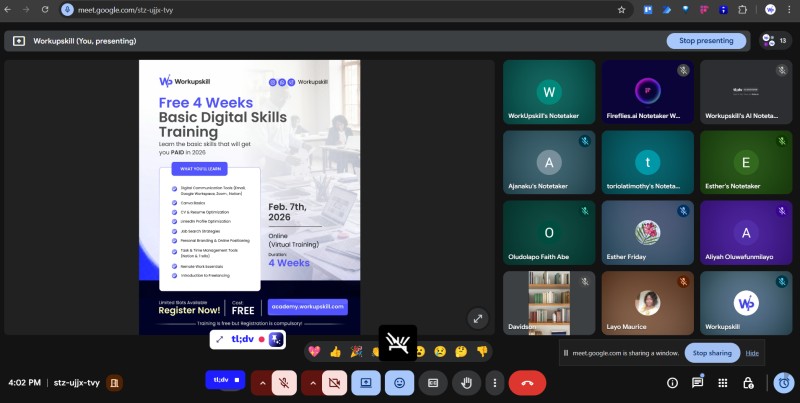Image resolution: width=800 pixels, height=403 pixels.
Task: Send the thumbs down reaction
Action: (482, 351)
